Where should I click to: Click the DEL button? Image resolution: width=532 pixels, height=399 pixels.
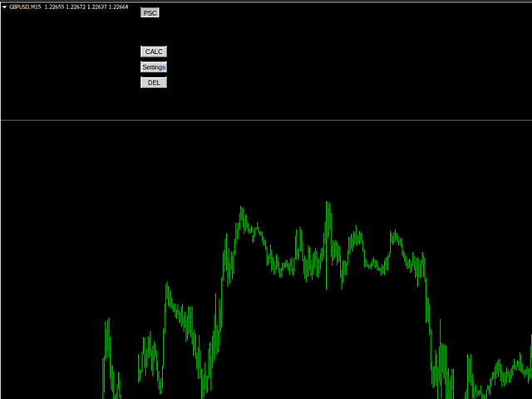pos(154,82)
